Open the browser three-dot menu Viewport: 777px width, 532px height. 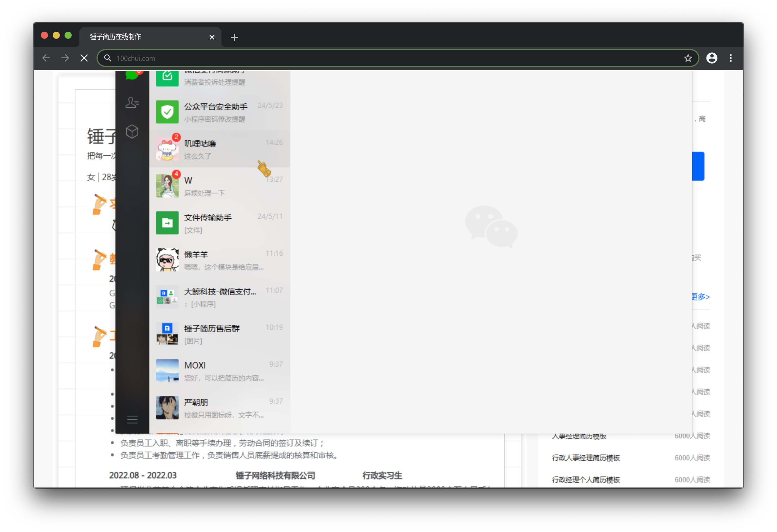click(731, 58)
